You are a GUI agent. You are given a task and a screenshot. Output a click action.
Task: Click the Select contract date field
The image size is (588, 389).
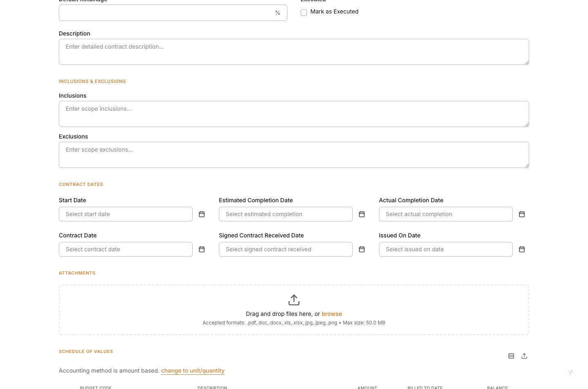[126, 249]
